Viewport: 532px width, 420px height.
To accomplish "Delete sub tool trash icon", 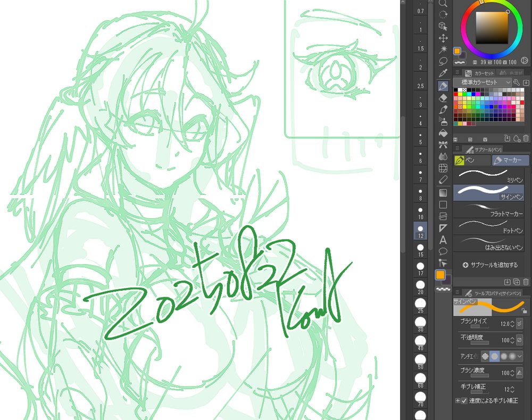I will click(x=526, y=282).
